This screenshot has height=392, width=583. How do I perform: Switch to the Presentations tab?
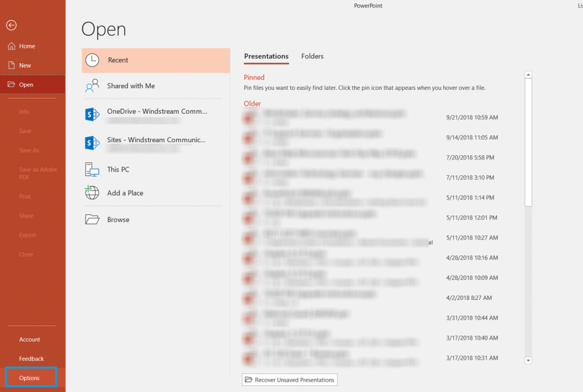[x=266, y=56]
